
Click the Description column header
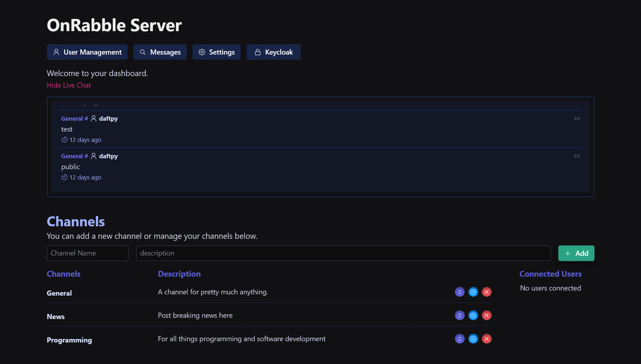[x=179, y=274]
